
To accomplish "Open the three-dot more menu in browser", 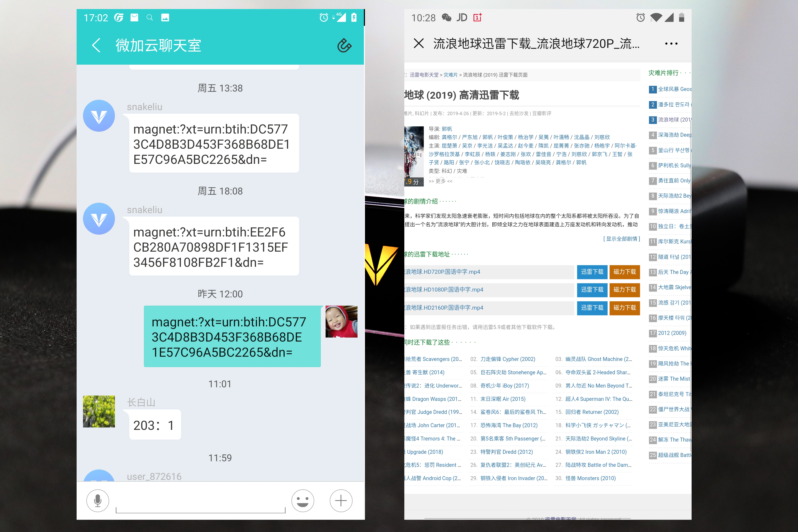I will (671, 43).
